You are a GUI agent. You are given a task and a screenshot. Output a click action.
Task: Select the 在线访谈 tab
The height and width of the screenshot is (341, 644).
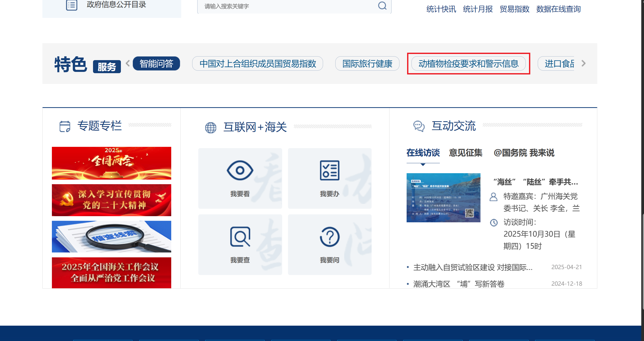tap(423, 153)
